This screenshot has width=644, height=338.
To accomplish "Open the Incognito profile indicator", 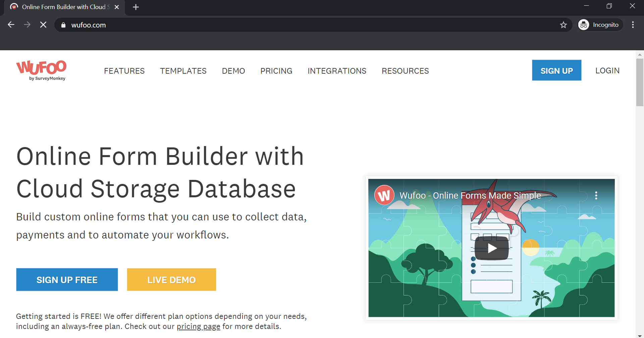I will point(600,25).
